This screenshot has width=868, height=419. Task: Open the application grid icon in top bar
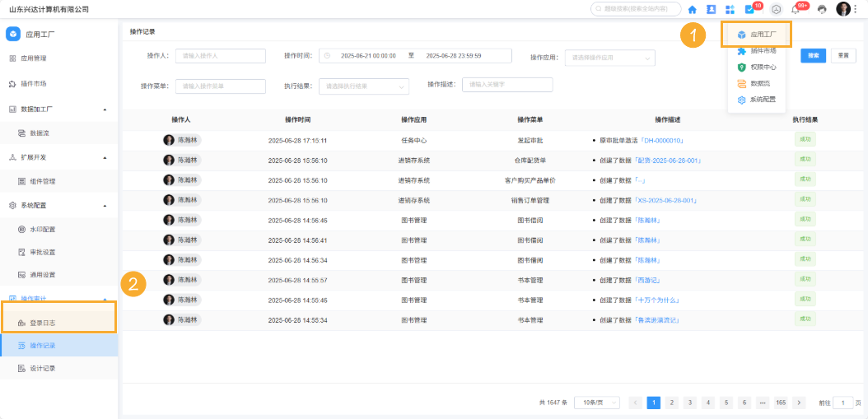[730, 9]
